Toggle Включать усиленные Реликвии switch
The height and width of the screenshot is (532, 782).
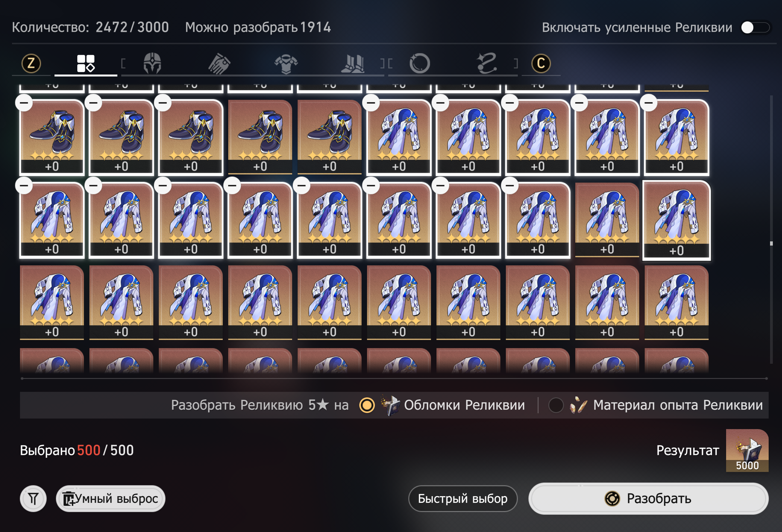click(x=755, y=28)
